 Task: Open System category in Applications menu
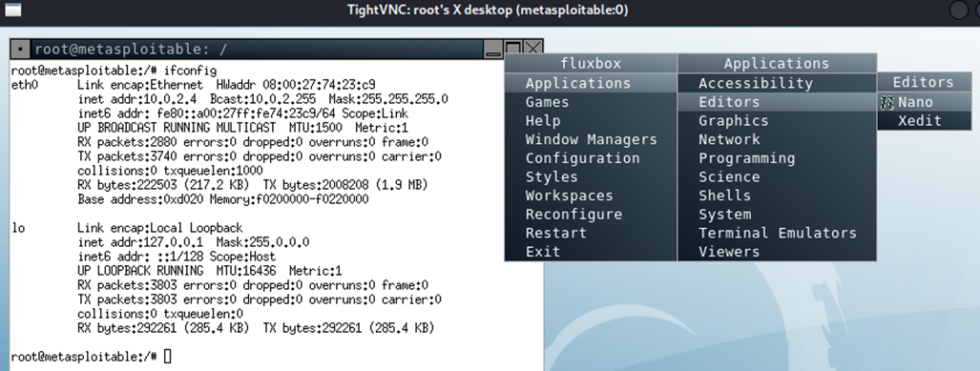tap(777, 215)
